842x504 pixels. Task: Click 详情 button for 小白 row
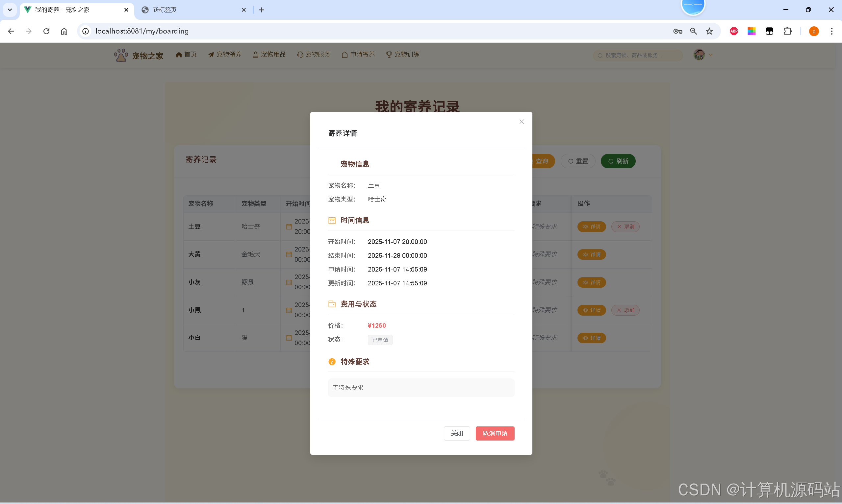click(x=591, y=338)
